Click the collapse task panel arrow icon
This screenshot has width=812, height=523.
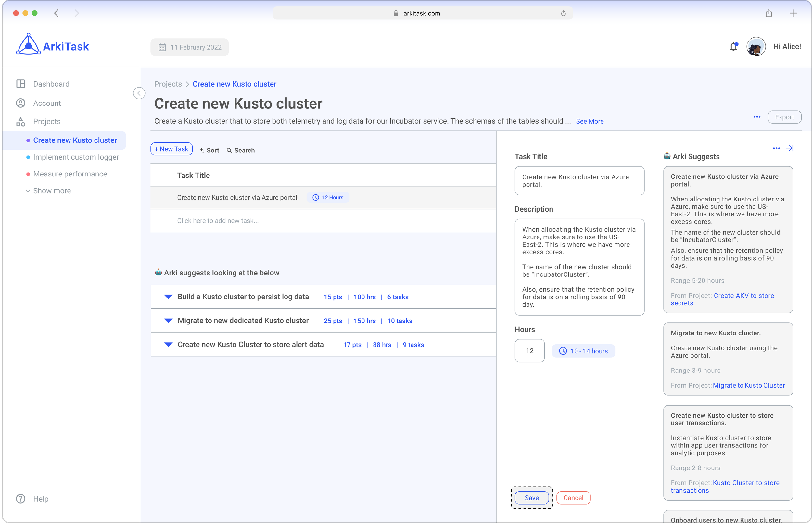(790, 148)
